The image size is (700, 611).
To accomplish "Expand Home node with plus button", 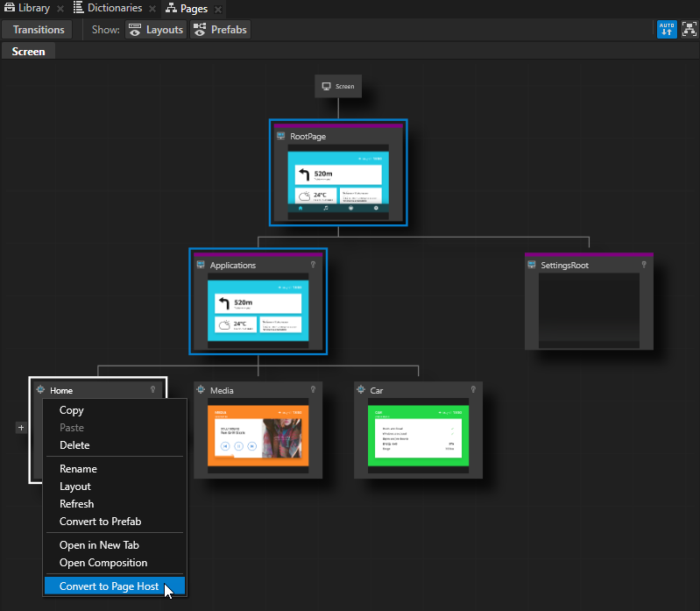I will 21,428.
